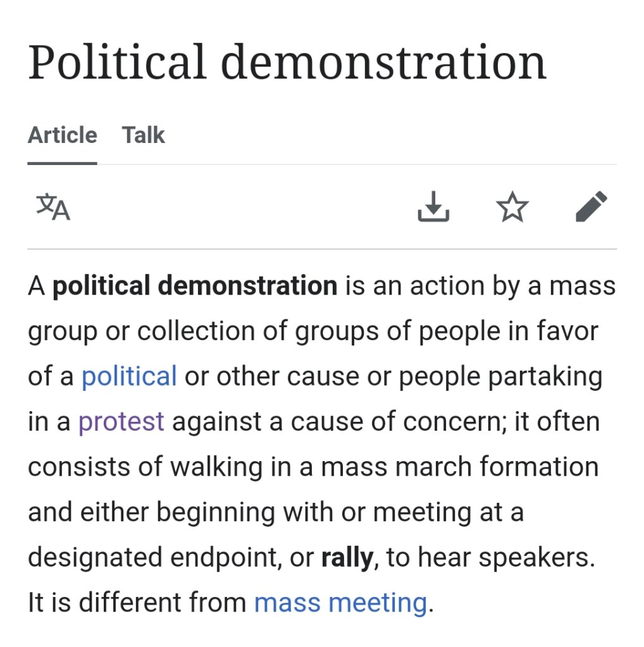Image resolution: width=644 pixels, height=647 pixels.
Task: Open the language selection icon
Action: 53,207
